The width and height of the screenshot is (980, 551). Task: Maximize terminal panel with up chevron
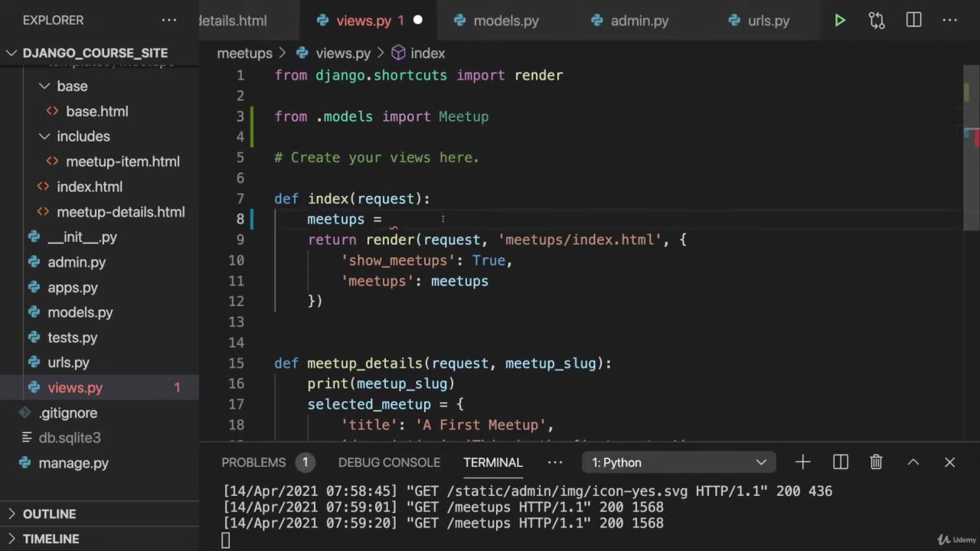pyautogui.click(x=913, y=462)
